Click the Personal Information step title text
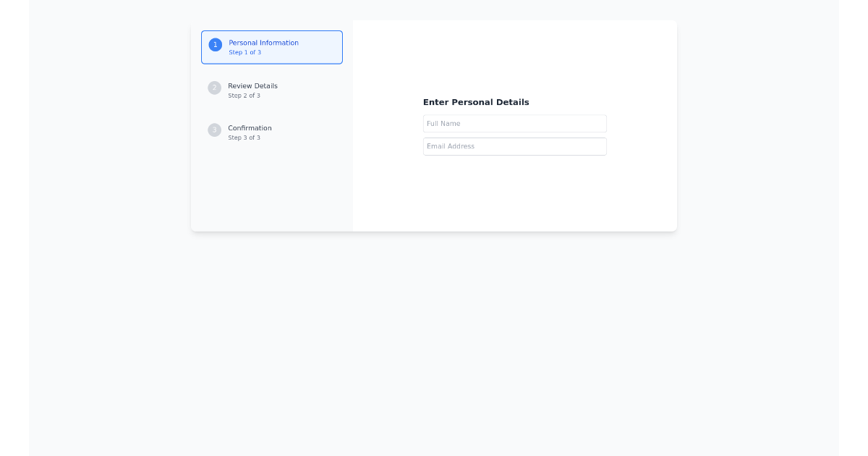 click(x=263, y=43)
